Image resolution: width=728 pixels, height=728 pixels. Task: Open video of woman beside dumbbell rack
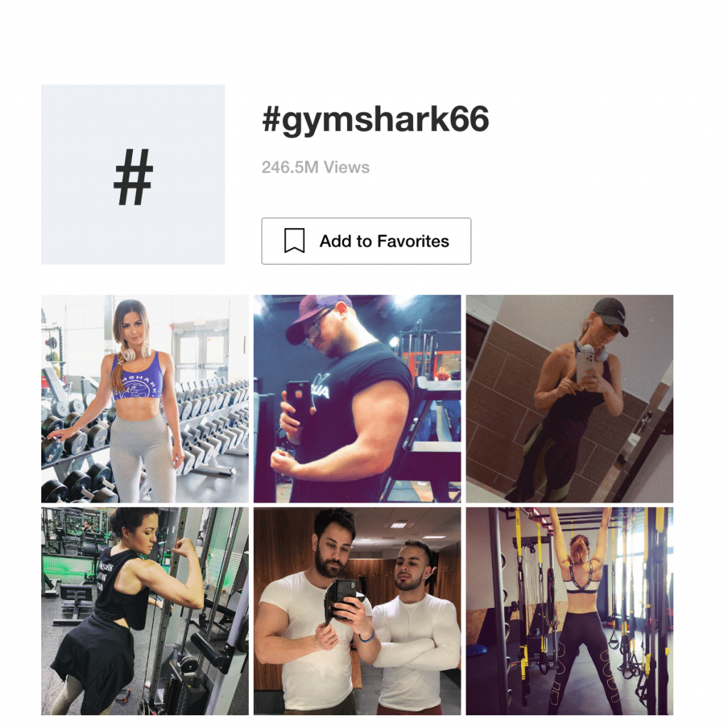[145, 398]
